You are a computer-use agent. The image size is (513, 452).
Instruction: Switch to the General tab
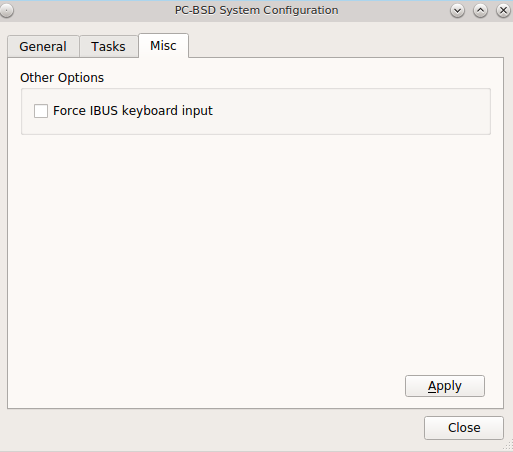pyautogui.click(x=43, y=46)
